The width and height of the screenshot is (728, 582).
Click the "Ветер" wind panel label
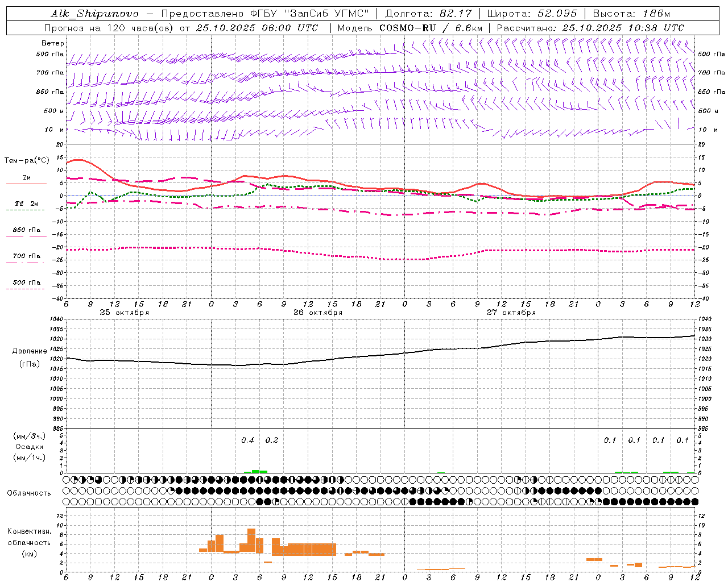53,43
